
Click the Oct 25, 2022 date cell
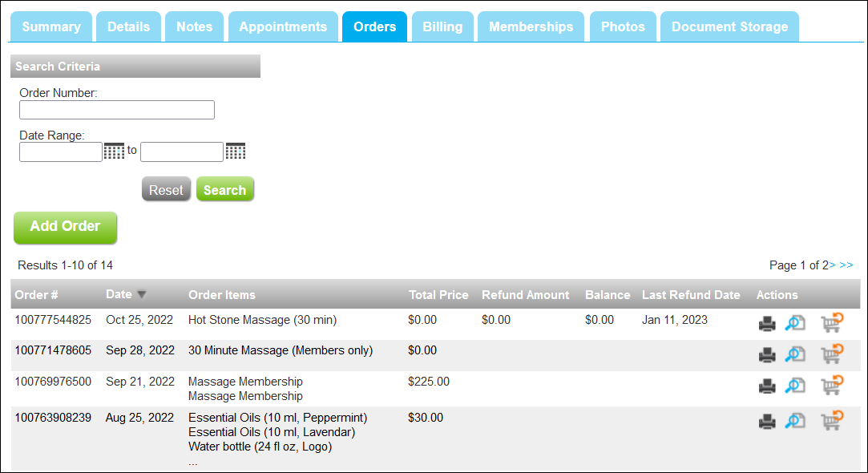point(139,320)
